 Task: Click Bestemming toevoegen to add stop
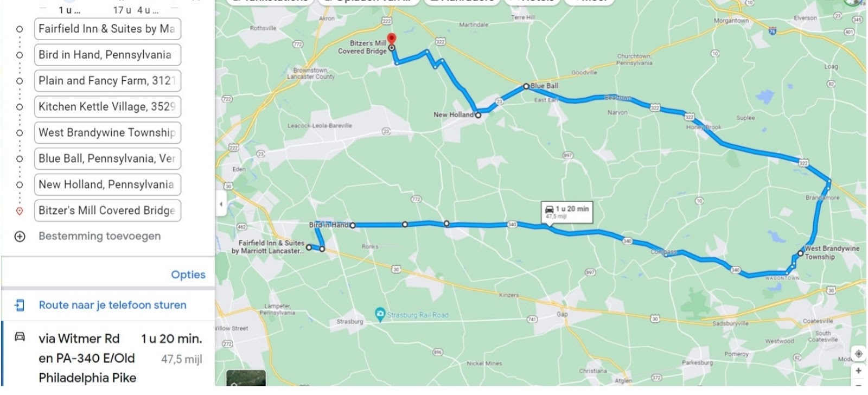99,236
